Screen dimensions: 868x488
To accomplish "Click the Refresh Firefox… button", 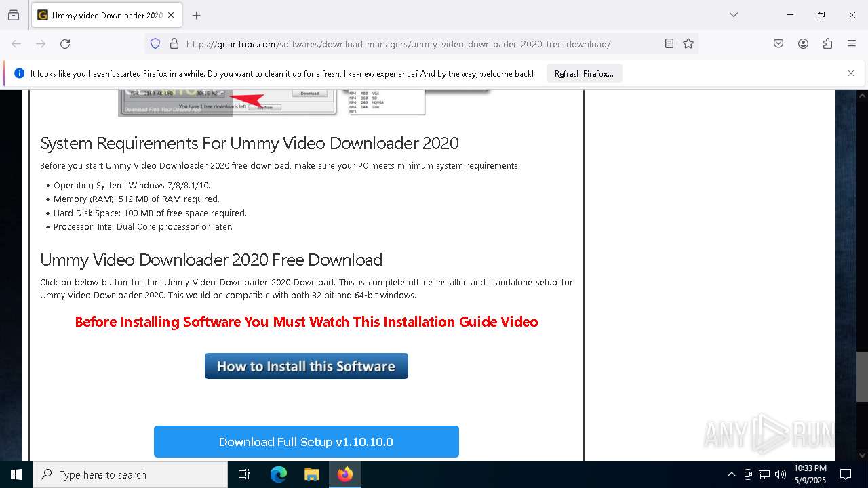I will 584,74.
